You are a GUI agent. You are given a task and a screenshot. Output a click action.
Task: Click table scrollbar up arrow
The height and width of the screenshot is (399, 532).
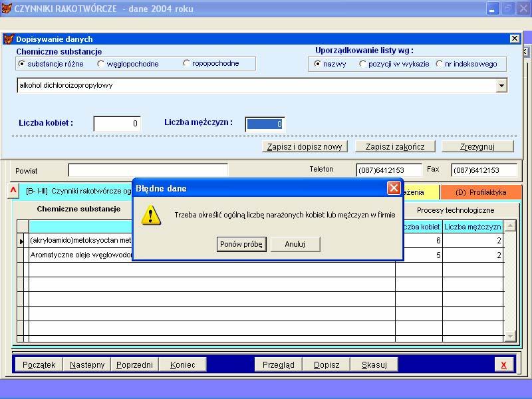point(510,226)
